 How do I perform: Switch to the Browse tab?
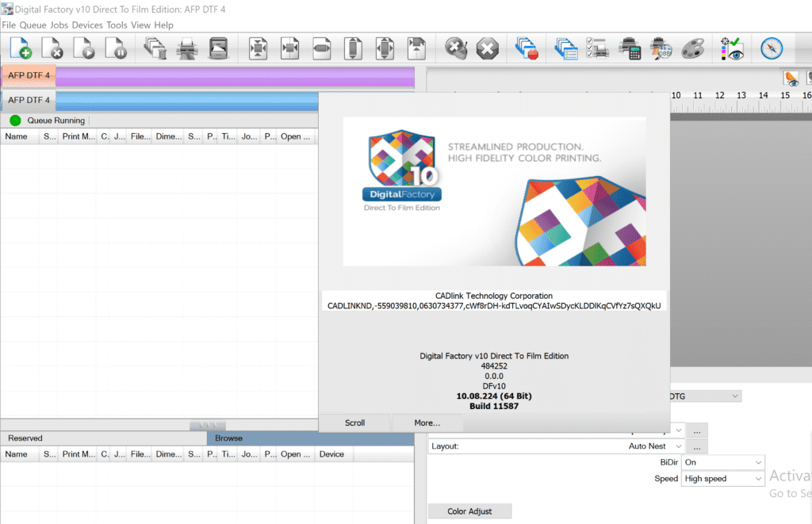pos(311,438)
